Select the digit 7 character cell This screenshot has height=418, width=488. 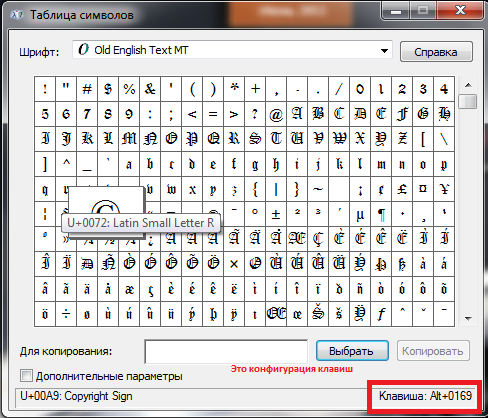(x=87, y=114)
